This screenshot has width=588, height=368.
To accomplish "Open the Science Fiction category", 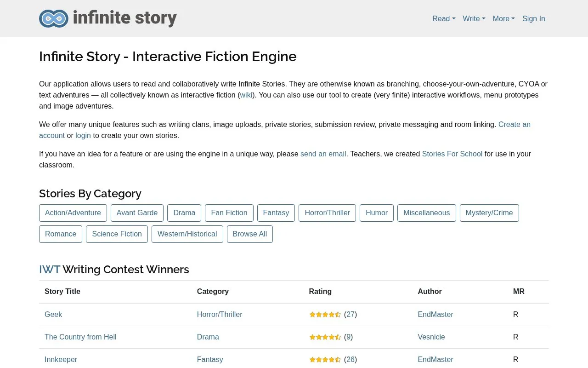I will coord(117,234).
